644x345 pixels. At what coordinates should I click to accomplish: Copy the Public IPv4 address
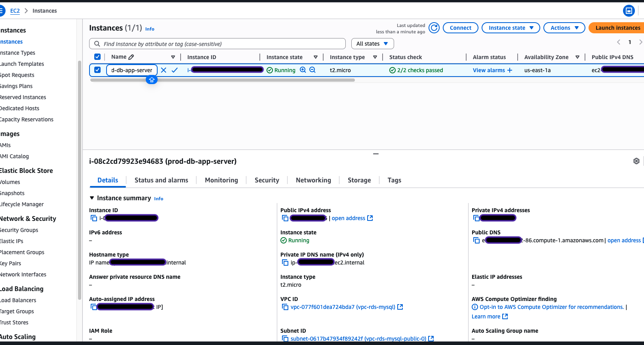coord(285,218)
